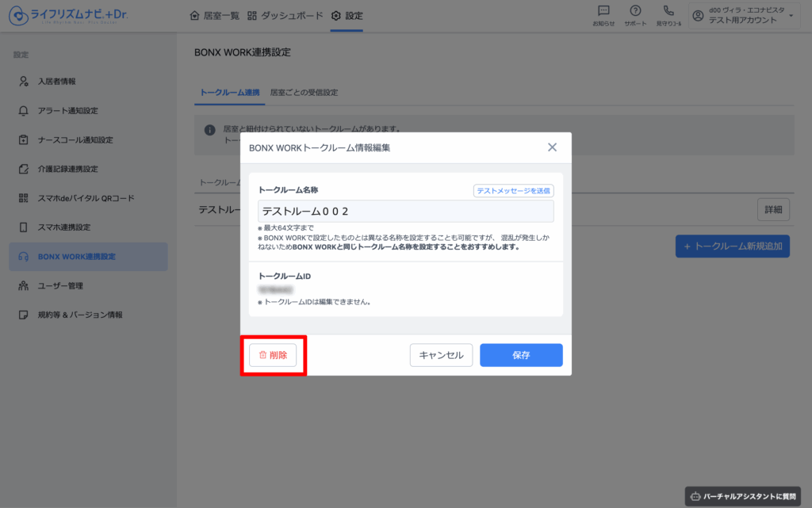Click the BONX WORK連携設定 headset icon
The image size is (812, 508).
23,257
